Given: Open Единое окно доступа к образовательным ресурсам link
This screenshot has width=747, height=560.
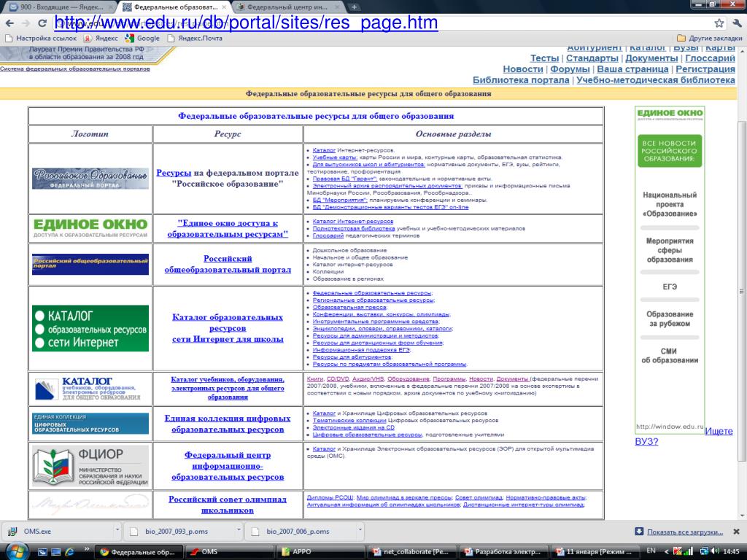Looking at the screenshot, I should tap(228, 228).
